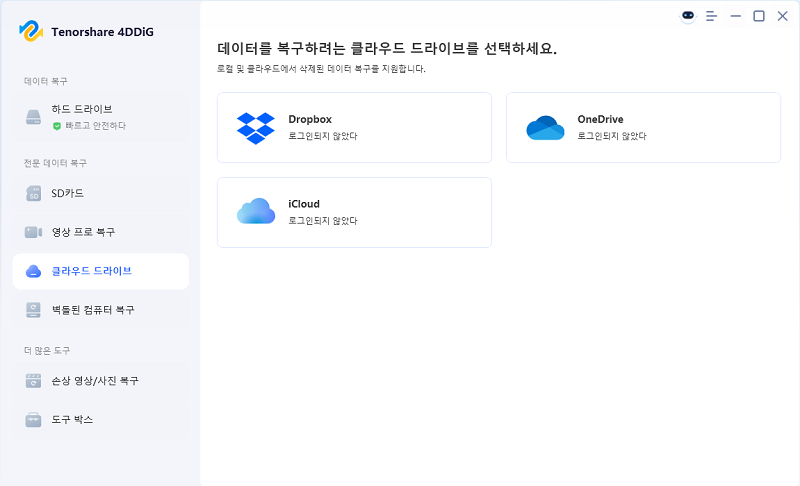Click the 더 많은 도구 section header
The image size is (800, 486).
click(x=47, y=351)
